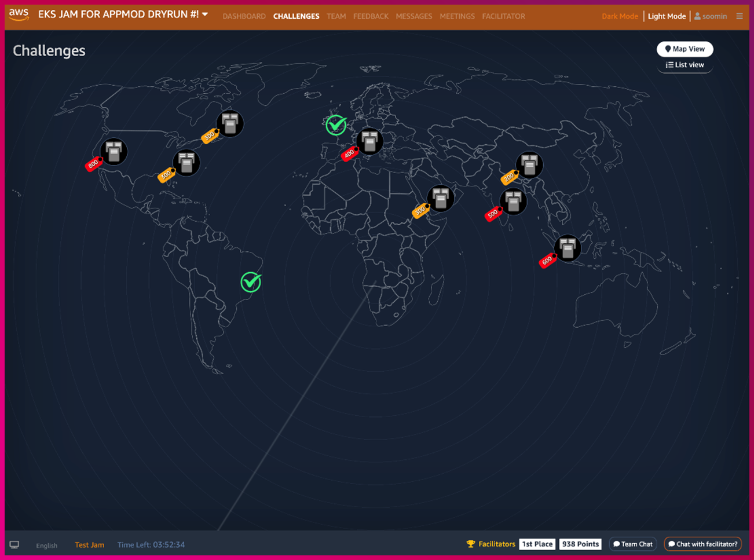Click Chat with facilitator button
This screenshot has width=754, height=560.
click(702, 544)
